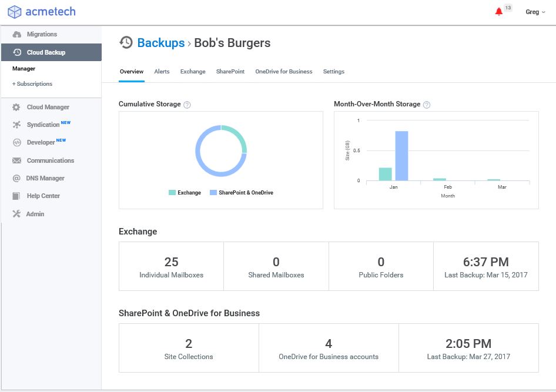556x392 pixels.
Task: Click the acmetech cube logo
Action: pos(15,12)
